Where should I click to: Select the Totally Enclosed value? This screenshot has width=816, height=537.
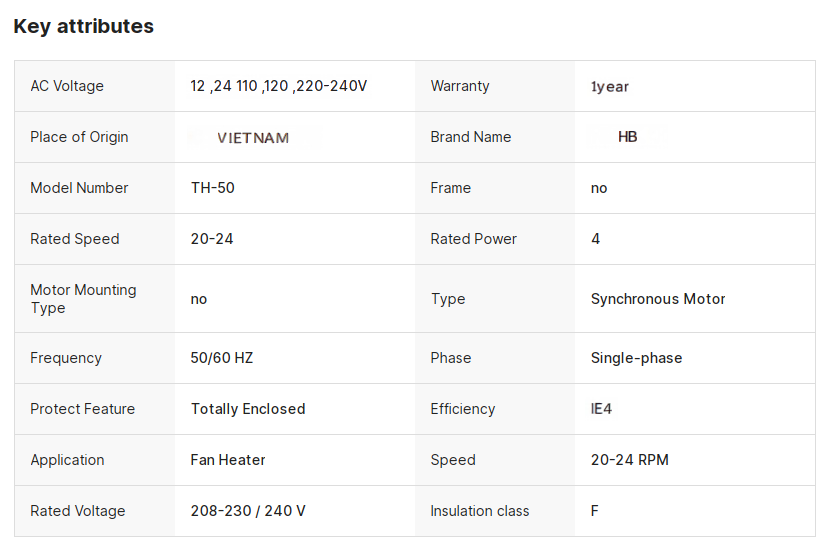click(248, 409)
